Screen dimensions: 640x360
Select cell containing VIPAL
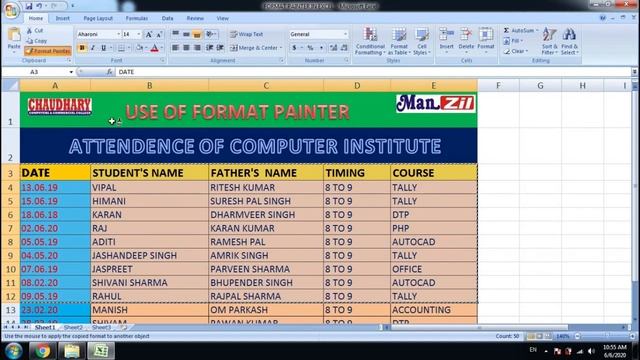[x=149, y=187]
